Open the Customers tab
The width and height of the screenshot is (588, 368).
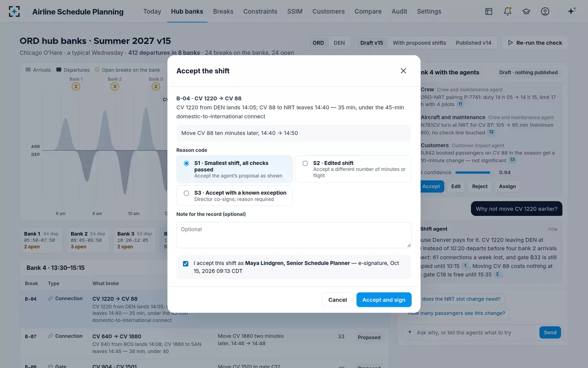tap(328, 11)
